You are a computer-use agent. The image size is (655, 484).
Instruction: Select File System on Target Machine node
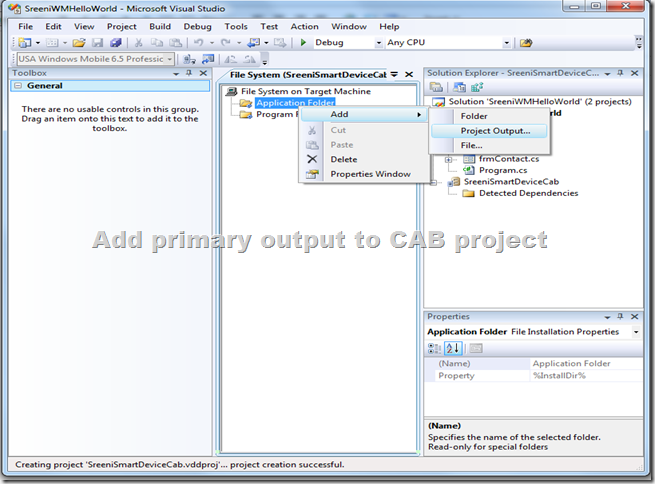point(306,91)
